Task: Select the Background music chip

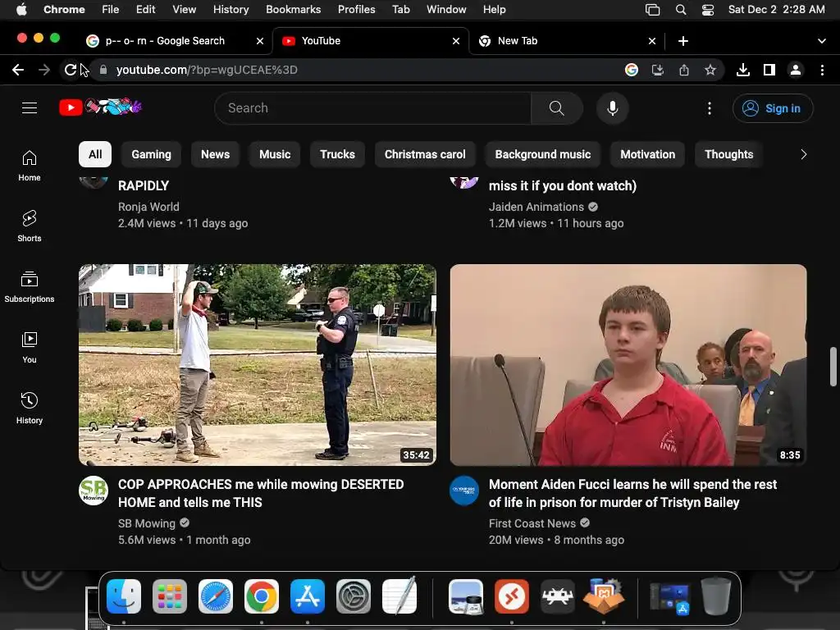Action: pyautogui.click(x=543, y=154)
